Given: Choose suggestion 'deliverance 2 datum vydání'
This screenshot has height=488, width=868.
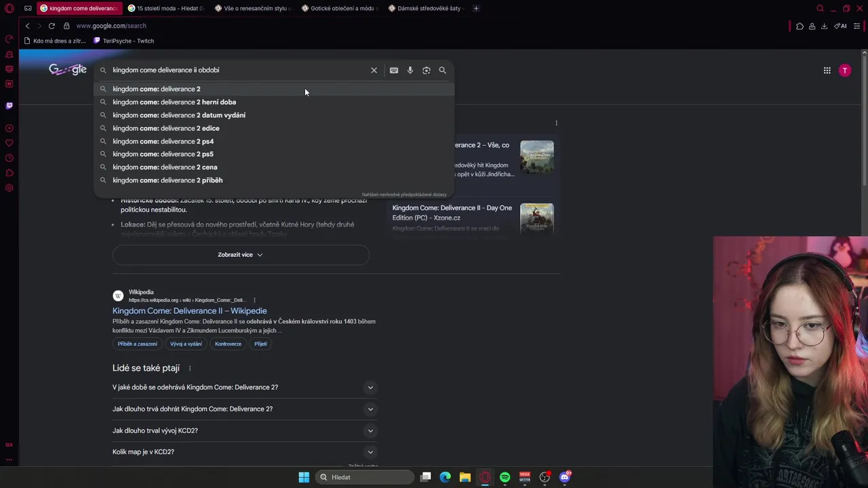Looking at the screenshot, I should tap(274, 115).
